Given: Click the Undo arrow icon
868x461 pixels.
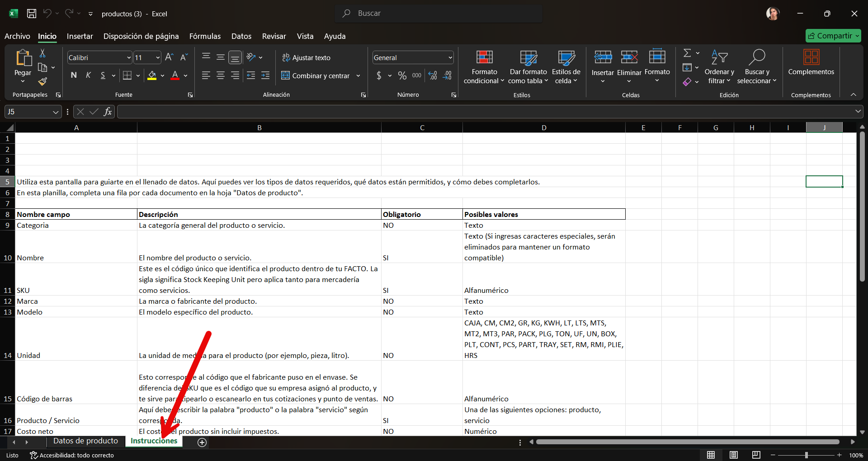Looking at the screenshot, I should 47,14.
